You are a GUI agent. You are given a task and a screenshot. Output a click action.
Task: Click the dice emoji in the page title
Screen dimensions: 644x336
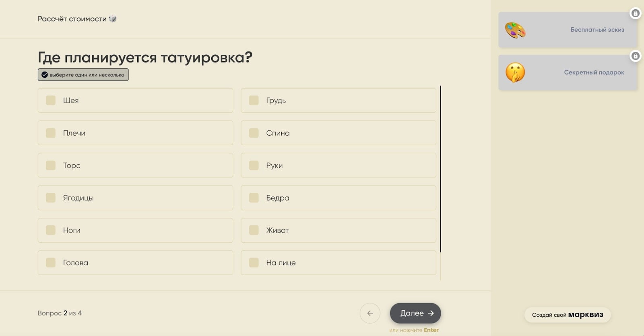[114, 18]
